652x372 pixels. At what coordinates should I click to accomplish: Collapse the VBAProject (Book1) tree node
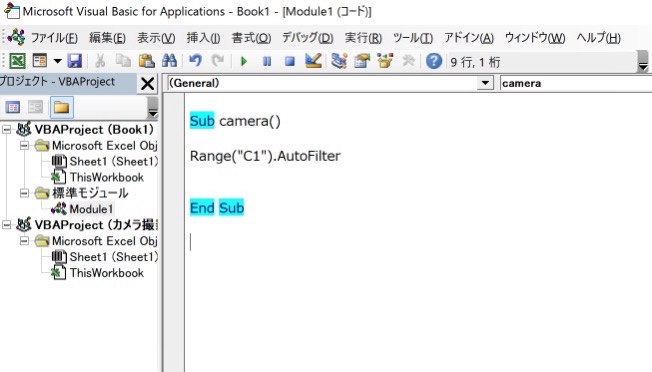tap(7, 130)
